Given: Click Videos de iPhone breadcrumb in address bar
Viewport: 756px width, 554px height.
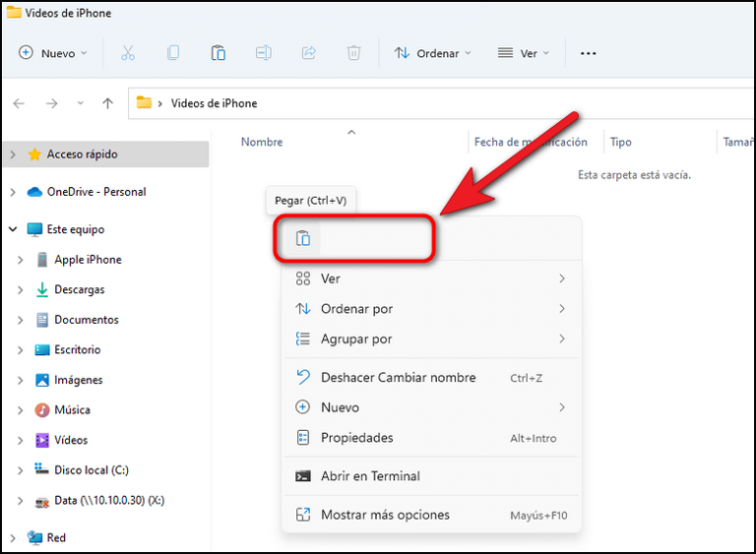Looking at the screenshot, I should coord(214,103).
